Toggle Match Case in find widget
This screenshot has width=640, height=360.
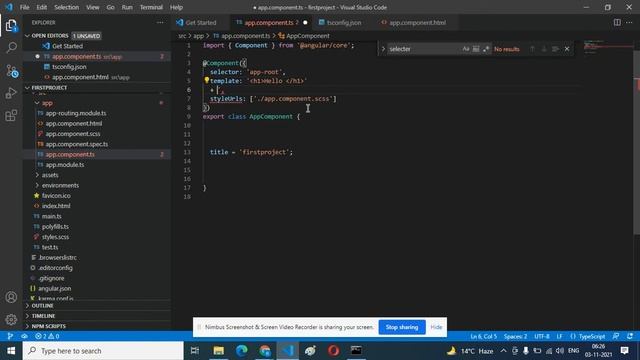466,49
